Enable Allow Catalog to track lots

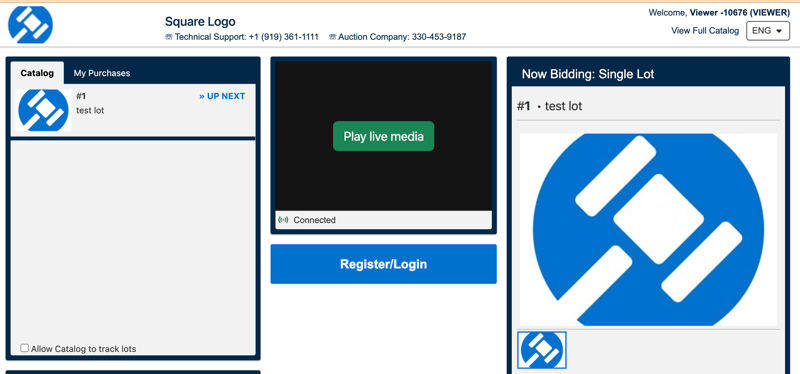tap(24, 348)
